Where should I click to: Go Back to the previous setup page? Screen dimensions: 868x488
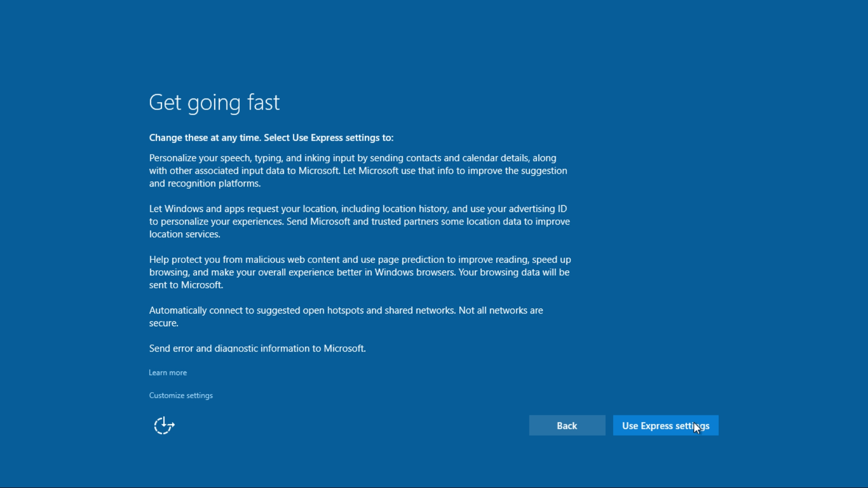pyautogui.click(x=567, y=426)
